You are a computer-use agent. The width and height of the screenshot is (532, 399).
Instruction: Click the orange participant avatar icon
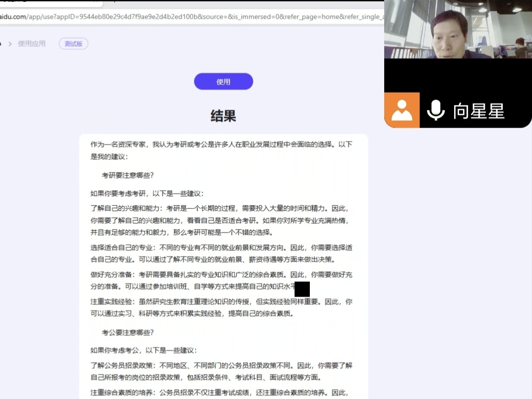pos(402,110)
